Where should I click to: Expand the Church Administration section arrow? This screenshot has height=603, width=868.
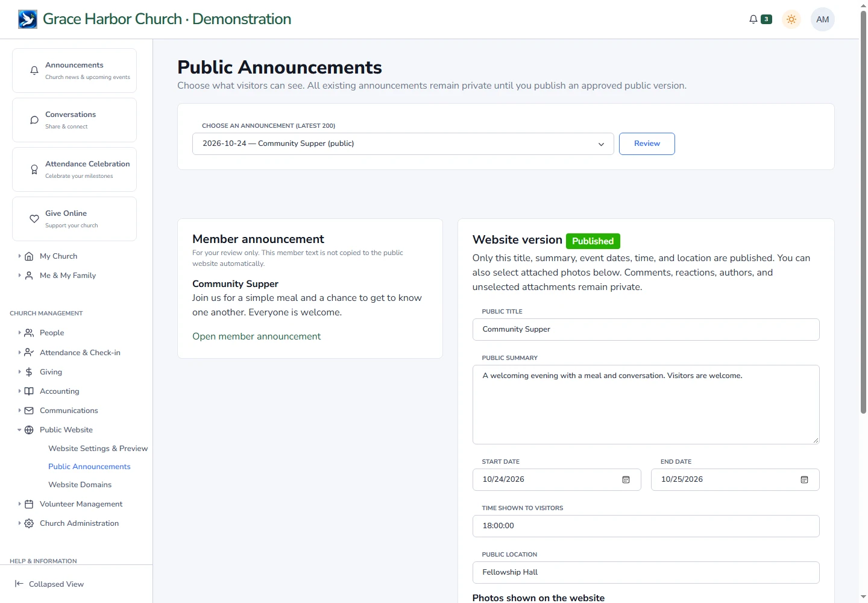19,523
